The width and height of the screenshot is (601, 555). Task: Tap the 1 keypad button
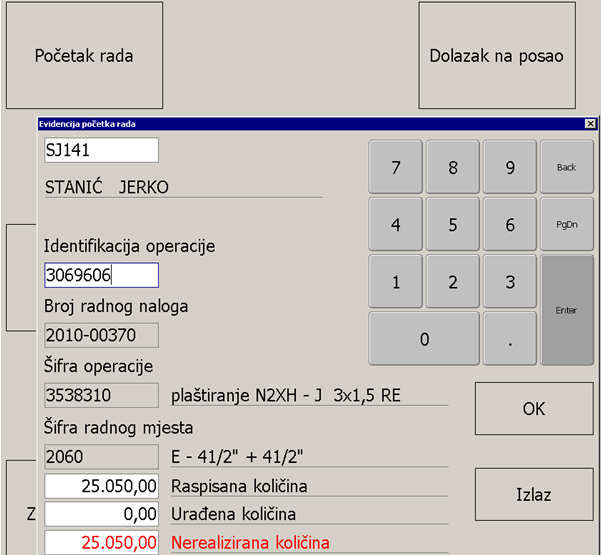point(396,282)
